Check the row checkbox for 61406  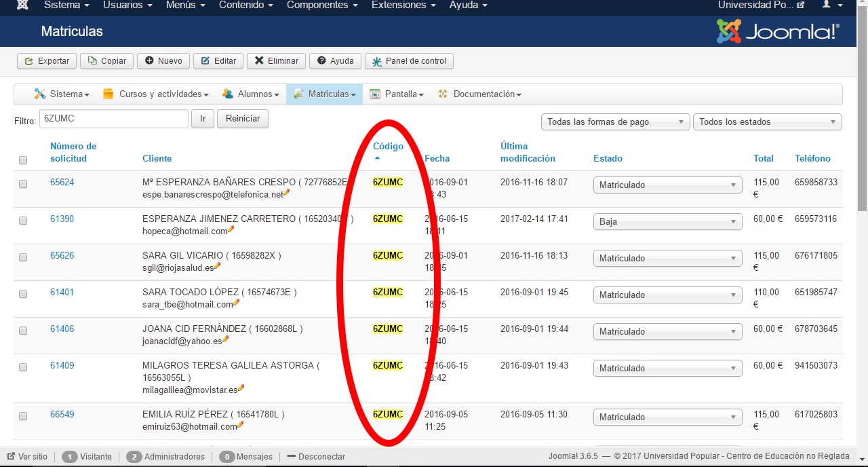[23, 331]
